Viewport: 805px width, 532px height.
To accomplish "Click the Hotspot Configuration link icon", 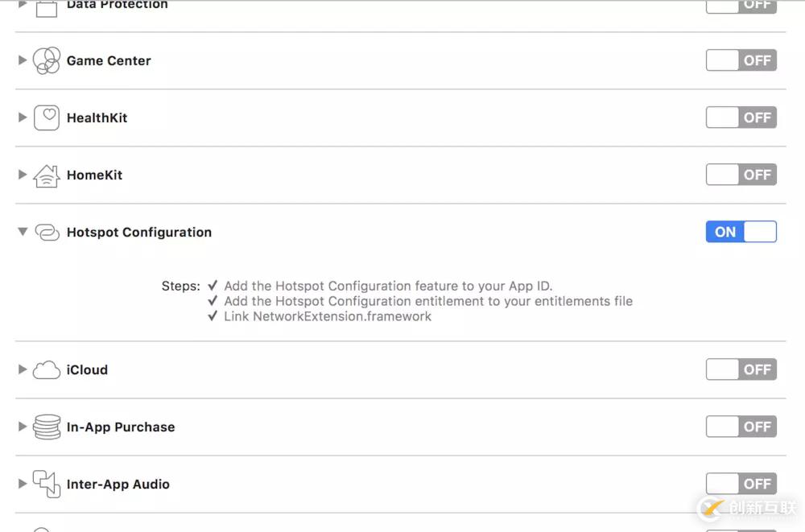I will tap(47, 233).
